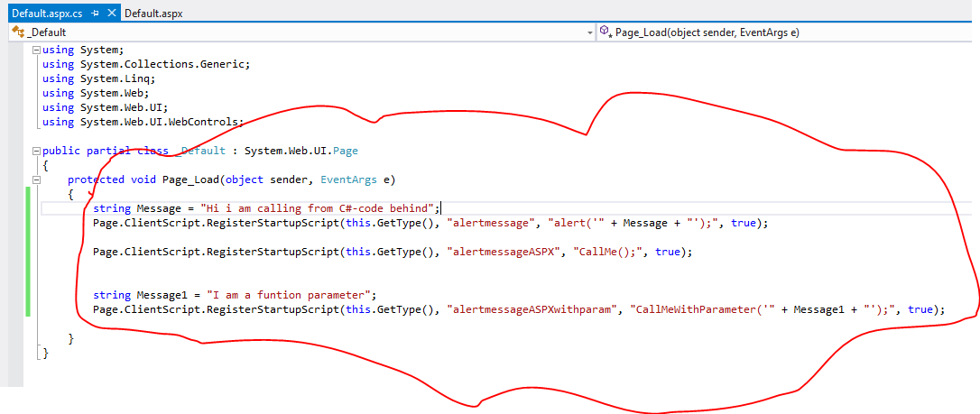The width and height of the screenshot is (980, 414).
Task: Click 'using System.Web.UI.WebControls;' line
Action: 143,122
